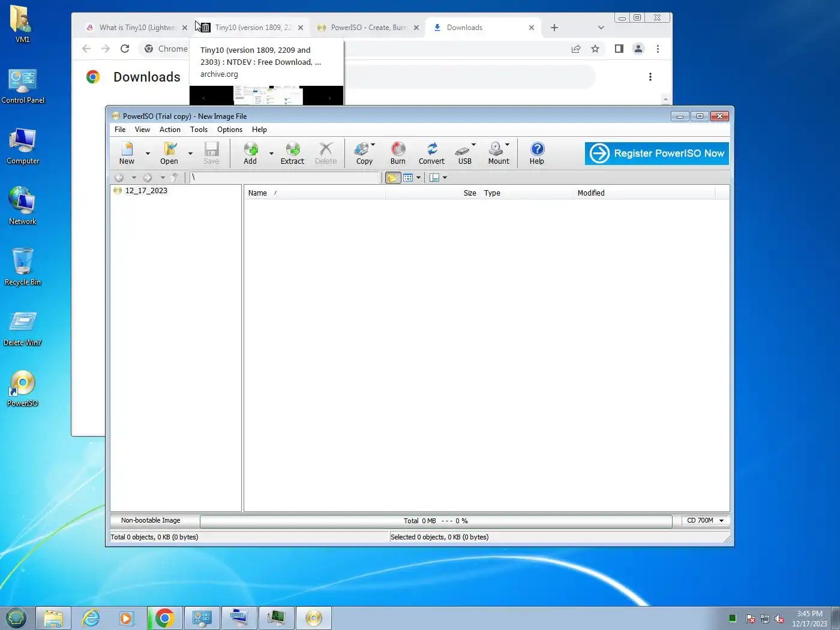840x630 pixels.
Task: Open the CD 700M media size dropdown
Action: coord(706,520)
